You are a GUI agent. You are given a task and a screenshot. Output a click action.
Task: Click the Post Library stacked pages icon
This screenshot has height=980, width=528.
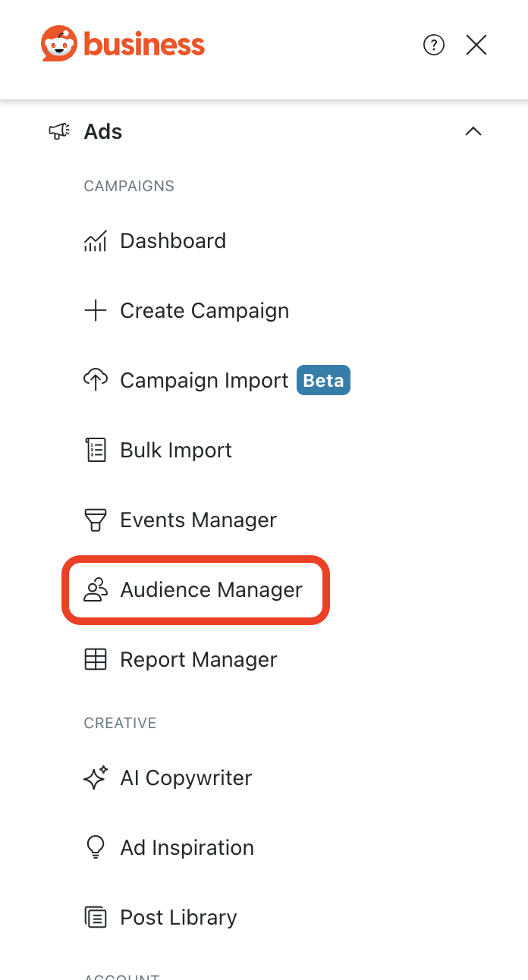[x=95, y=918]
